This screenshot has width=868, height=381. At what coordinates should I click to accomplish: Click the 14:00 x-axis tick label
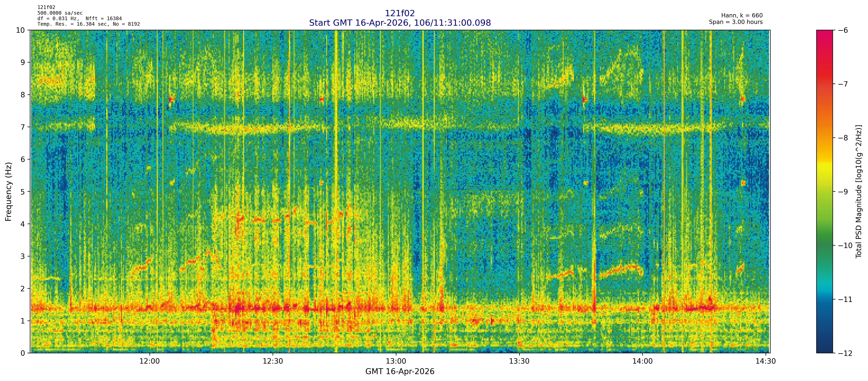pyautogui.click(x=643, y=362)
